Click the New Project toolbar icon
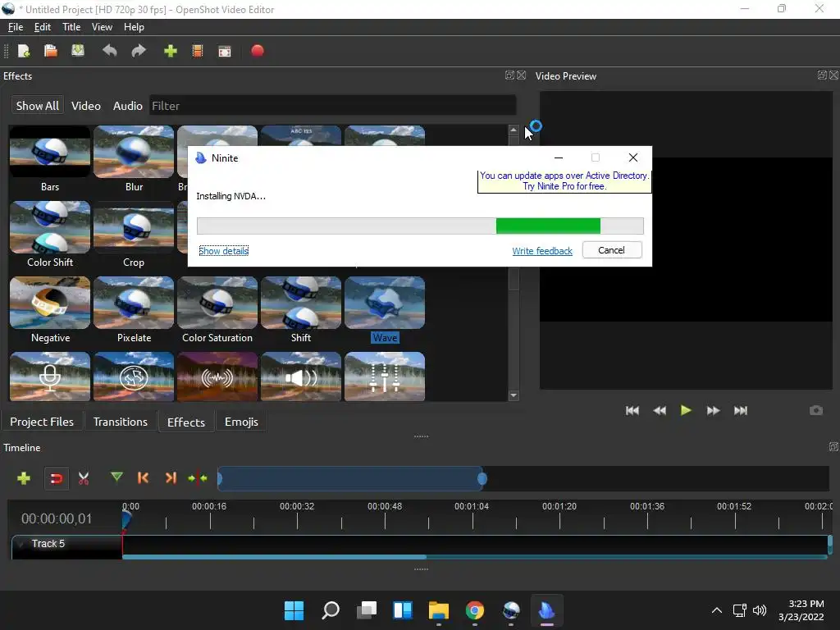 click(x=24, y=51)
